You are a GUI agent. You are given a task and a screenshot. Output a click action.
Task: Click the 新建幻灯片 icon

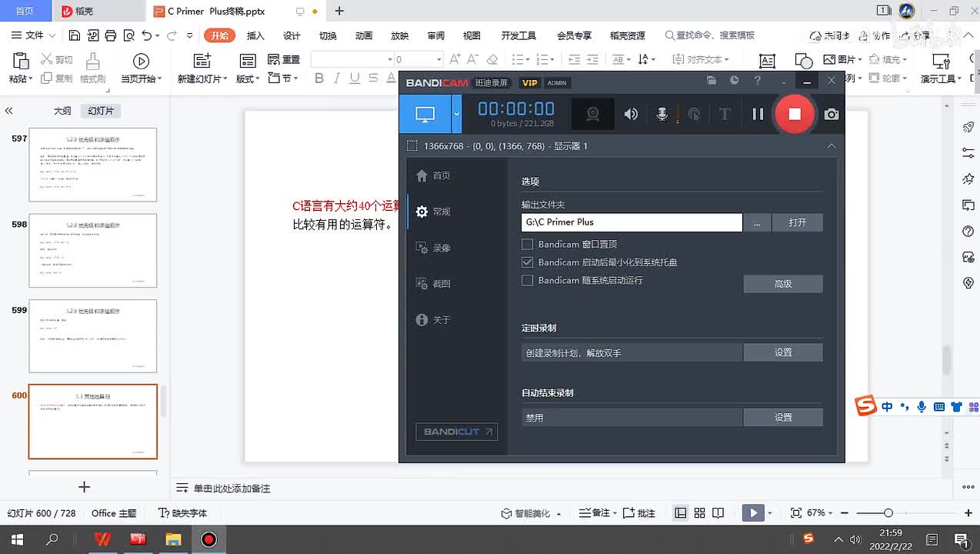click(202, 61)
